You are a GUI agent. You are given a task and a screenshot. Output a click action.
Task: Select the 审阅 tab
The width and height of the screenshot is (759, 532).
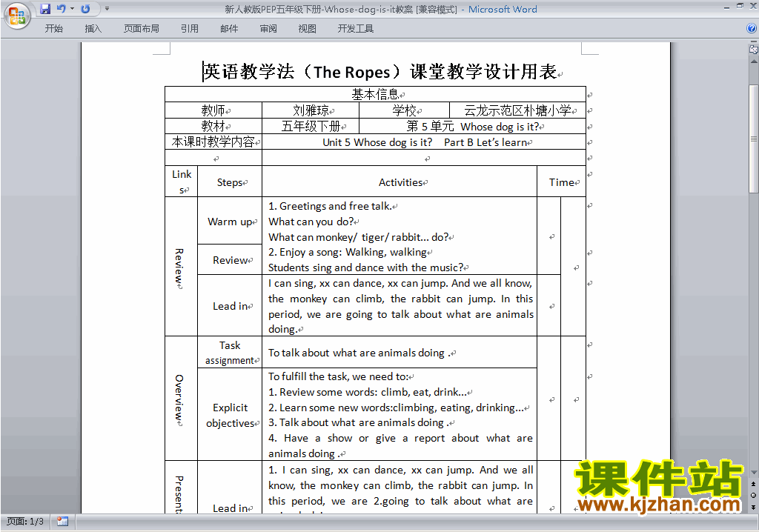(268, 29)
